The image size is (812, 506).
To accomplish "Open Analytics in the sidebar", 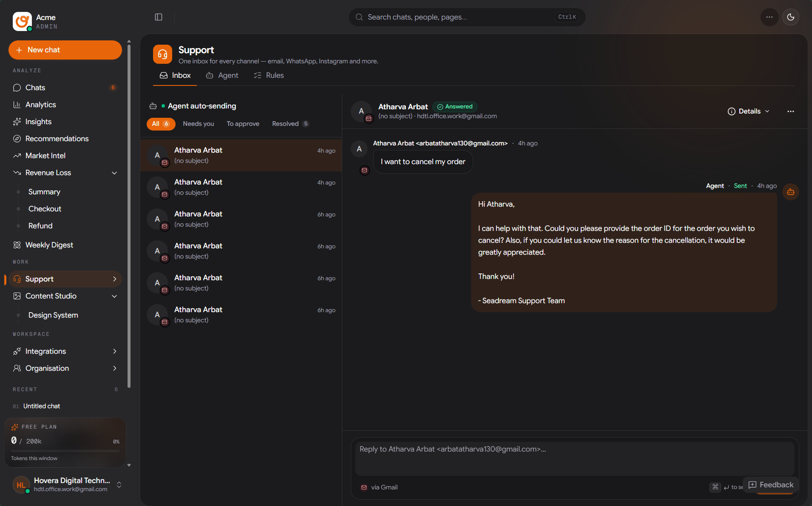I will coord(65,105).
